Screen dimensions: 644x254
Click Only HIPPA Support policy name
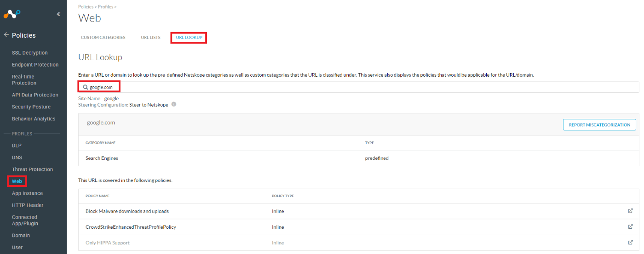[108, 243]
